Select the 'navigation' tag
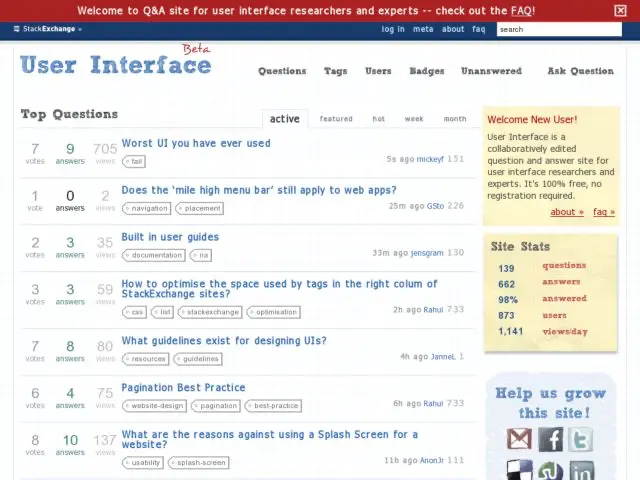640x480 pixels. coord(146,208)
